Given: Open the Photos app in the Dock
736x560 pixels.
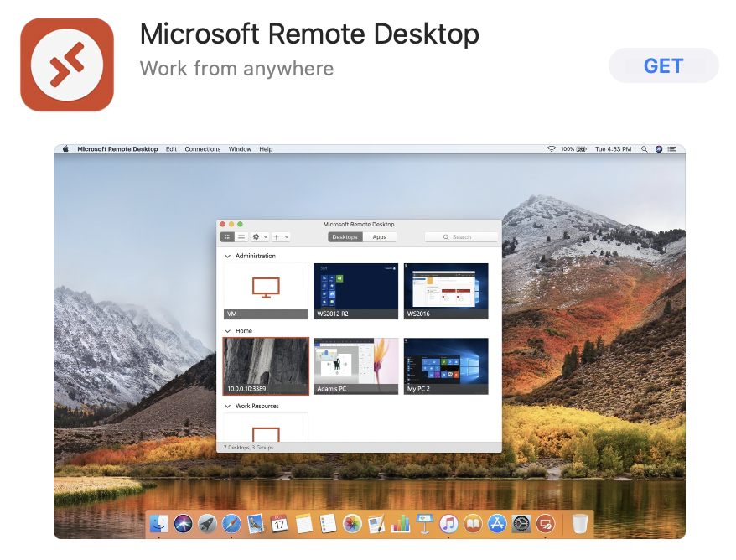Looking at the screenshot, I should (352, 524).
